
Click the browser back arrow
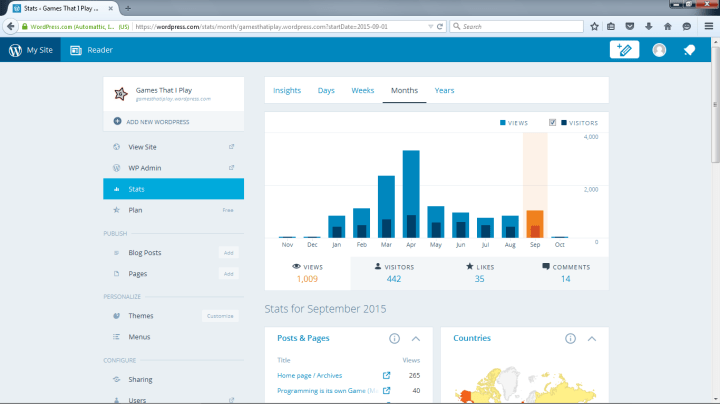[11, 27]
